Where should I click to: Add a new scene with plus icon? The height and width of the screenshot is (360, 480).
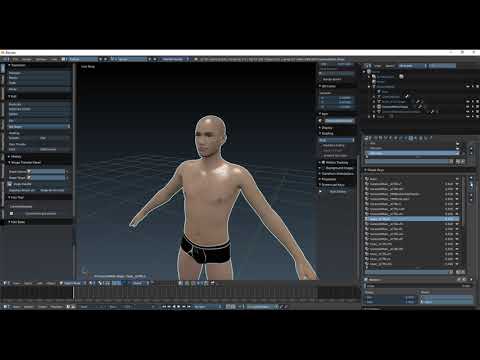tap(150, 59)
